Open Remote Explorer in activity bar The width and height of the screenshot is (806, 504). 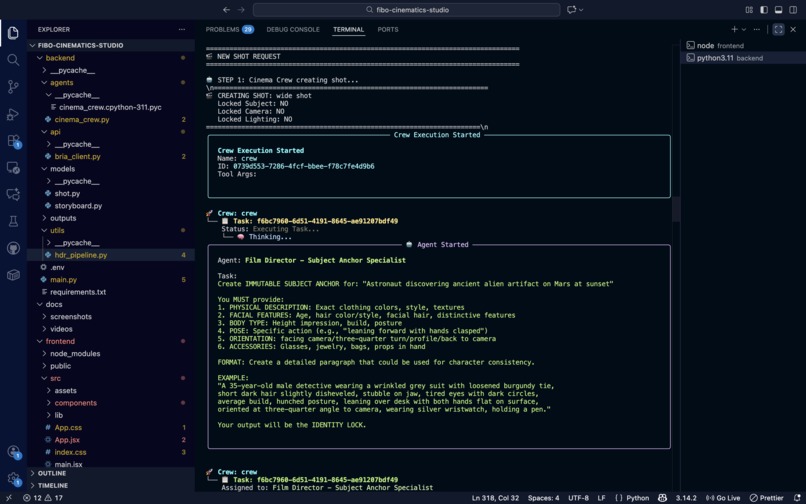point(13,168)
